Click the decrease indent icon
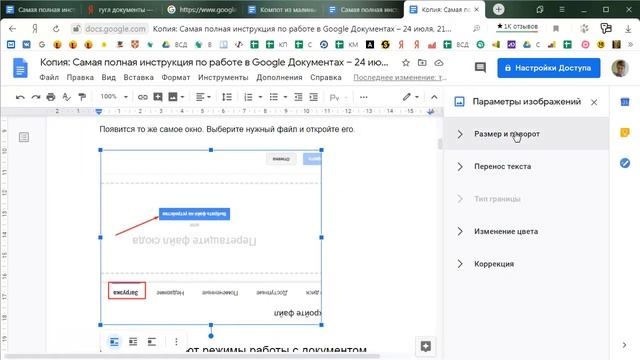 coord(298,97)
